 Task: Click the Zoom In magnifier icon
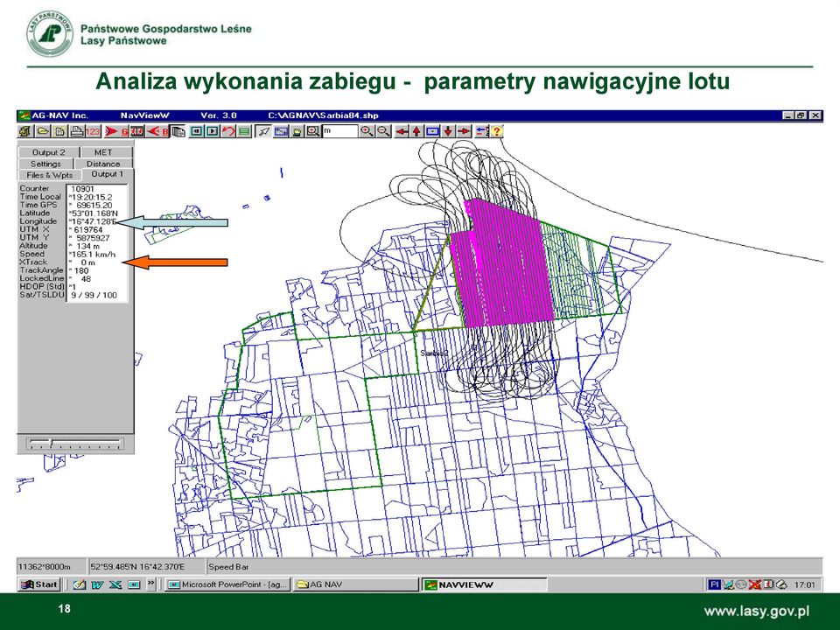point(367,131)
